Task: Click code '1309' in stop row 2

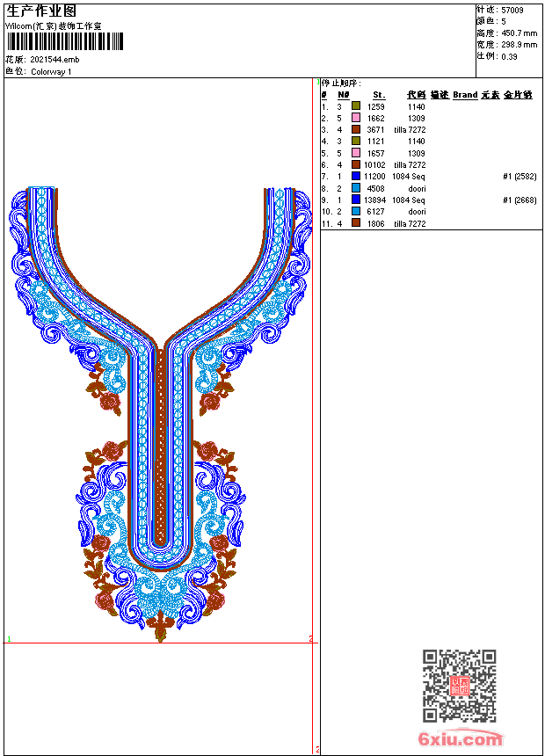Action: (x=417, y=118)
